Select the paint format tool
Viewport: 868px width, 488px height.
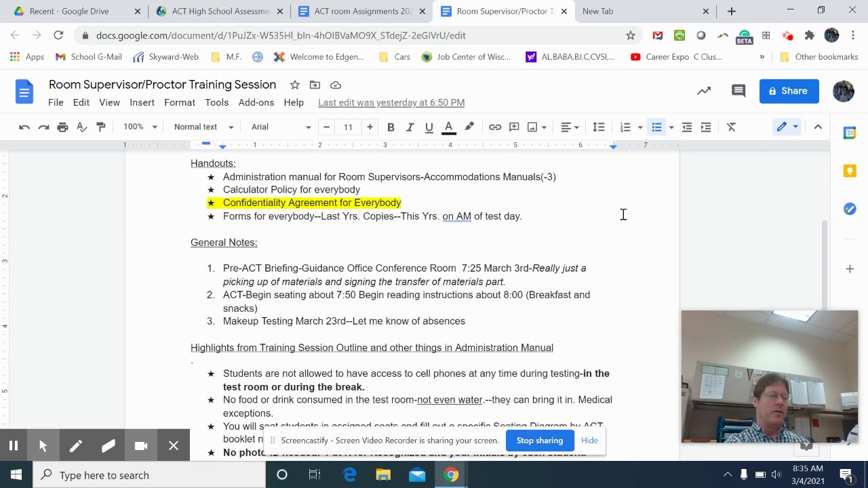click(101, 127)
